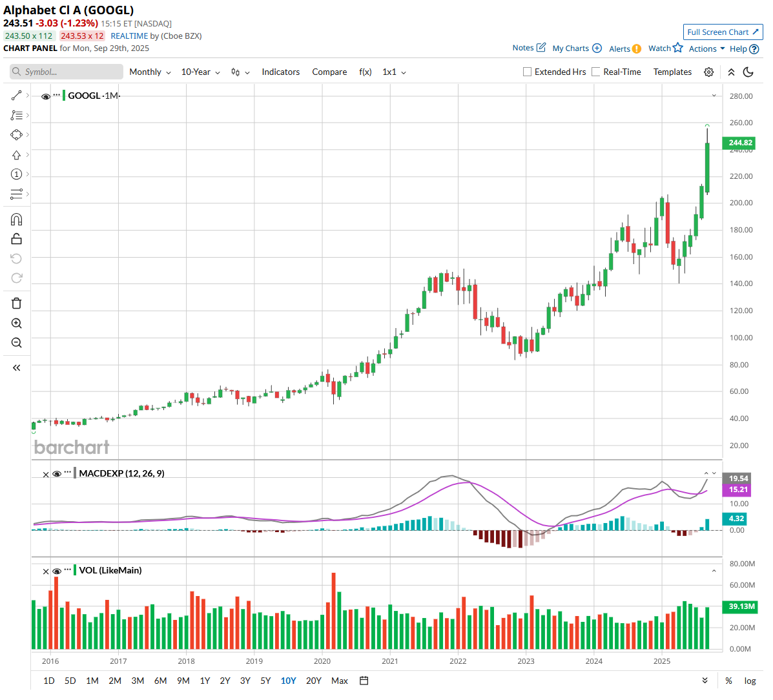The width and height of the screenshot is (773, 700).
Task: Hide the VOL indicator pane
Action: coord(57,571)
